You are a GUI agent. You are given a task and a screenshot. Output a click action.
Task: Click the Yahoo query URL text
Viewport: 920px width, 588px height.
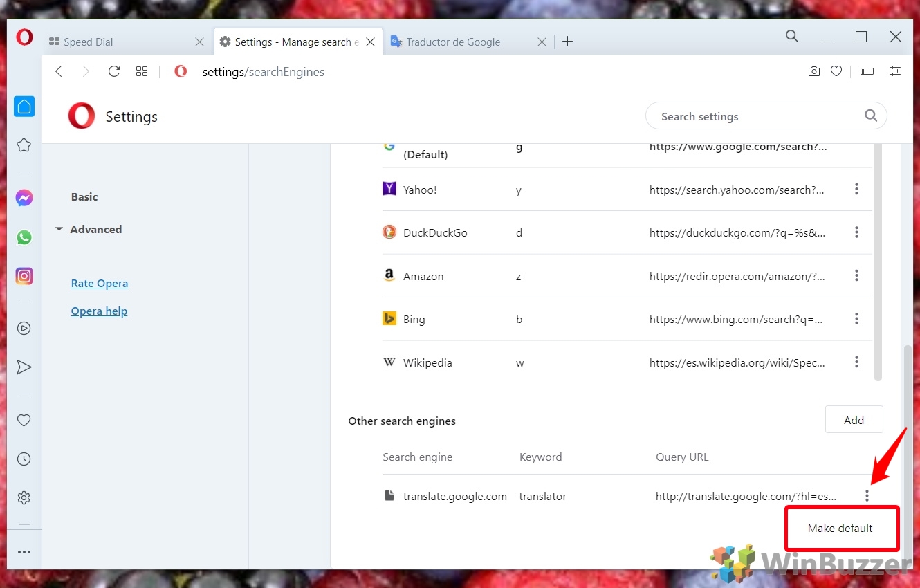pos(737,190)
